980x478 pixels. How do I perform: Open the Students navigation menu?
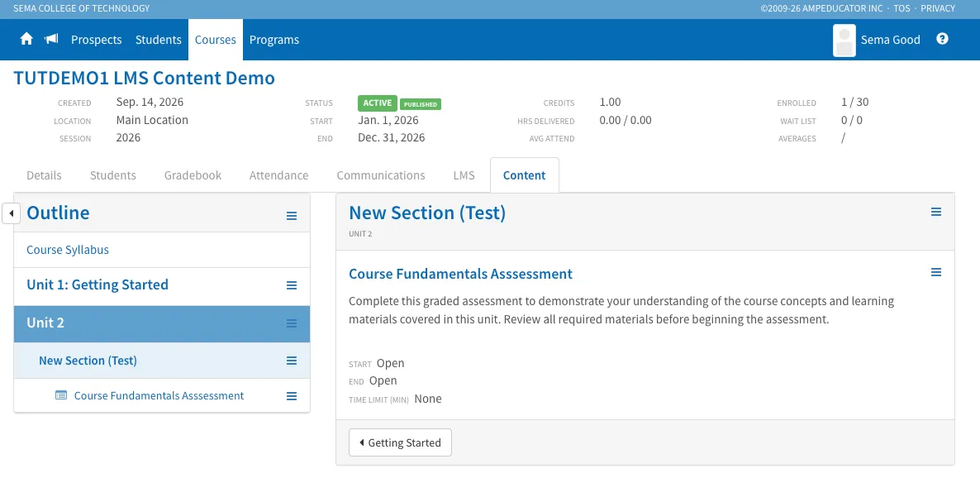point(158,40)
